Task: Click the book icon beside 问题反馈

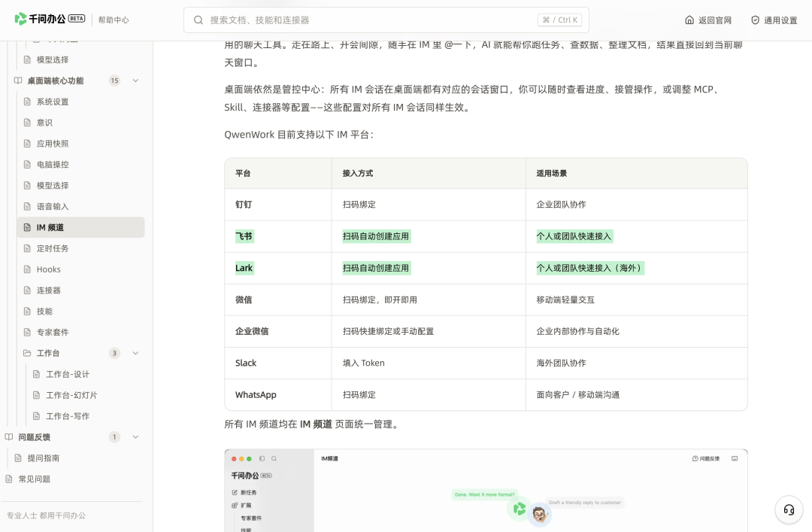Action: click(9, 437)
